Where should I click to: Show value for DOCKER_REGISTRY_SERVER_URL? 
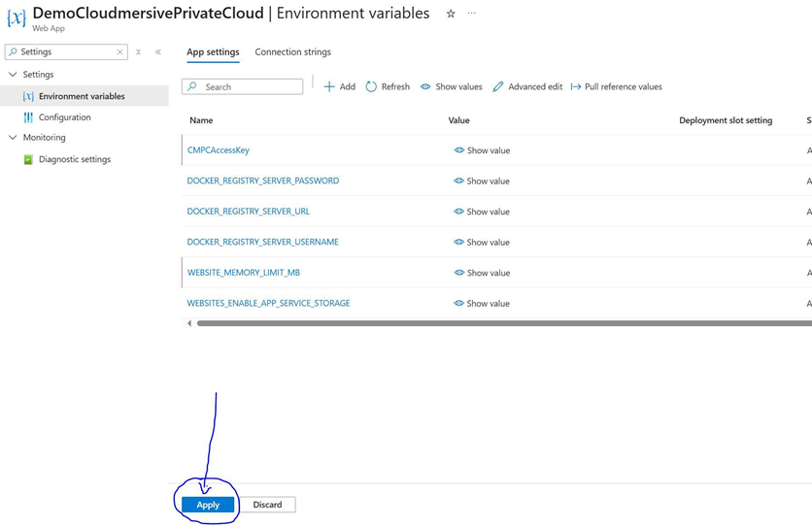[x=482, y=212]
